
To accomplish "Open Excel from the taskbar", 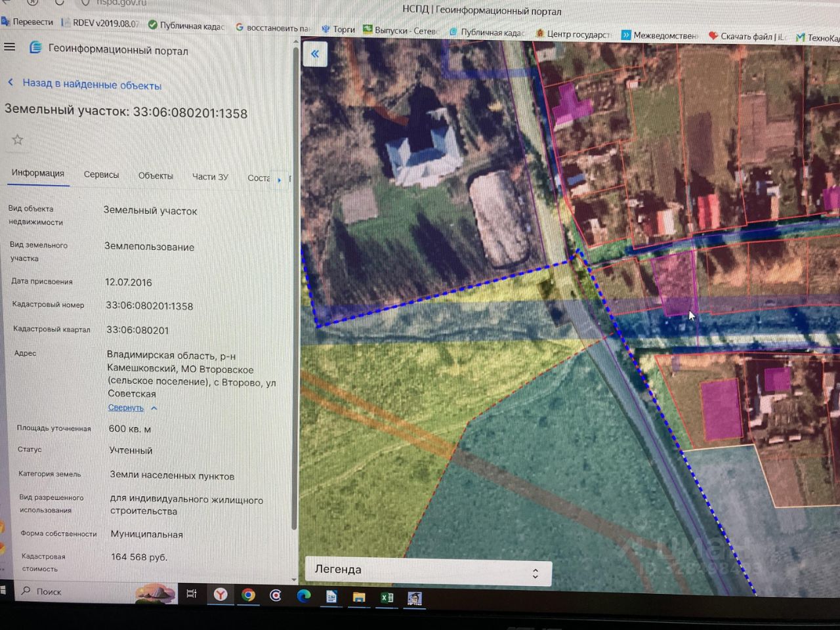I will point(387,597).
